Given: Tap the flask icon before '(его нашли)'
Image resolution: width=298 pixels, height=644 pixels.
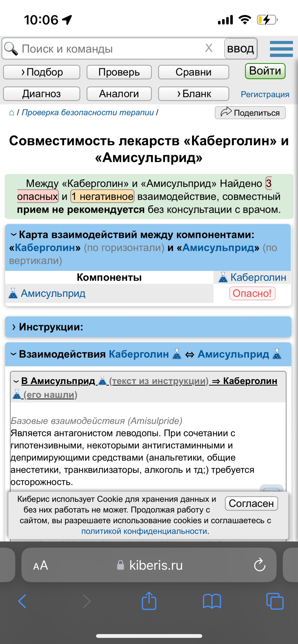Looking at the screenshot, I should point(17,394).
